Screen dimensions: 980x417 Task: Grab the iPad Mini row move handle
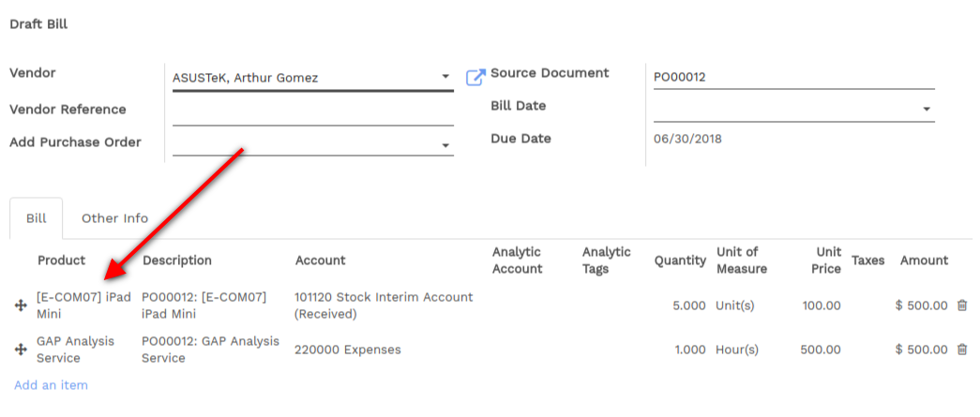point(21,305)
